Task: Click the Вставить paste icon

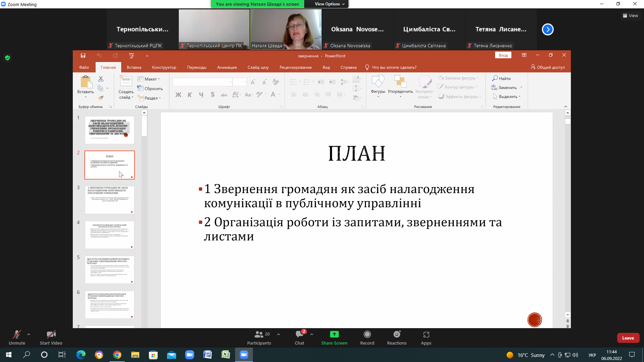Action: [x=86, y=82]
